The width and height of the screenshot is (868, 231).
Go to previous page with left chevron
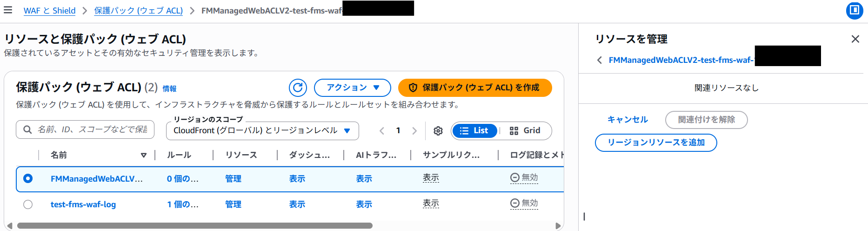[382, 131]
